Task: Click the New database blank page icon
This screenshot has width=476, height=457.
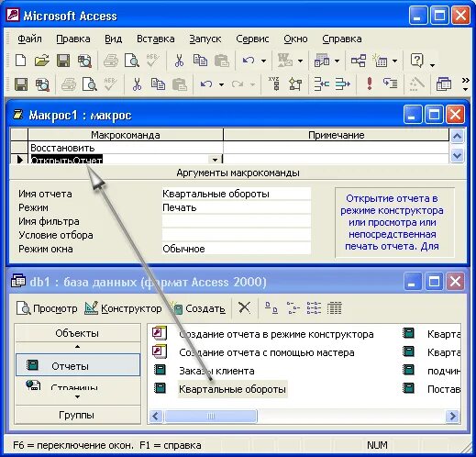Action: 20,61
